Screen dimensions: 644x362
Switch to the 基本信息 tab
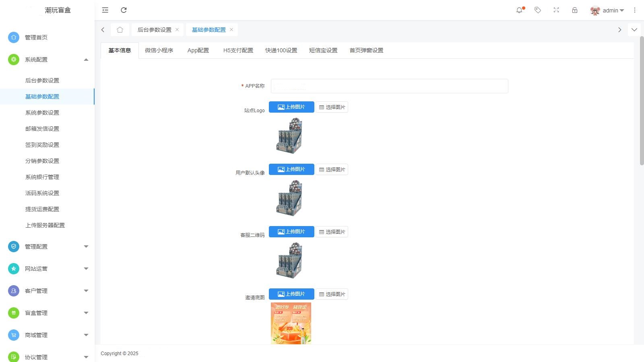point(120,50)
